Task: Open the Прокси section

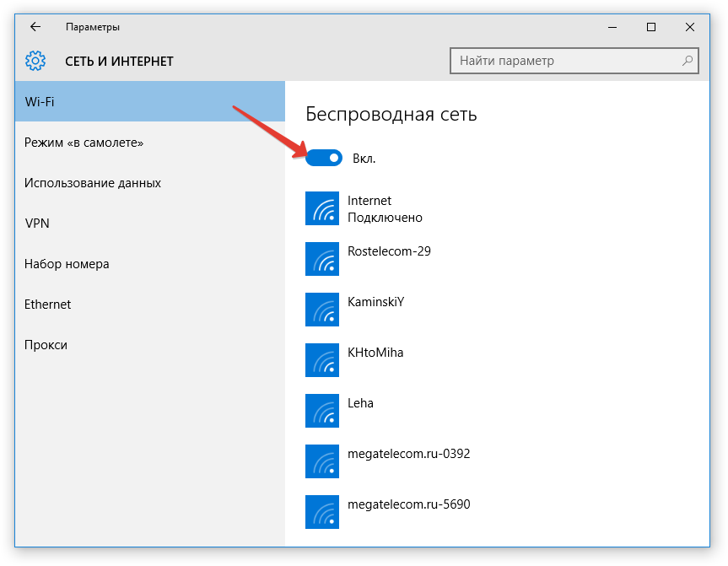Action: tap(150, 345)
